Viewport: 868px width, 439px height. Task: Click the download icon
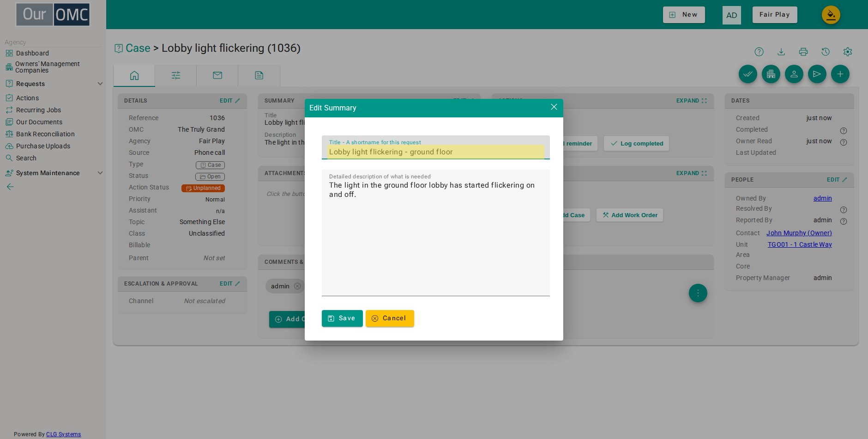click(x=781, y=52)
